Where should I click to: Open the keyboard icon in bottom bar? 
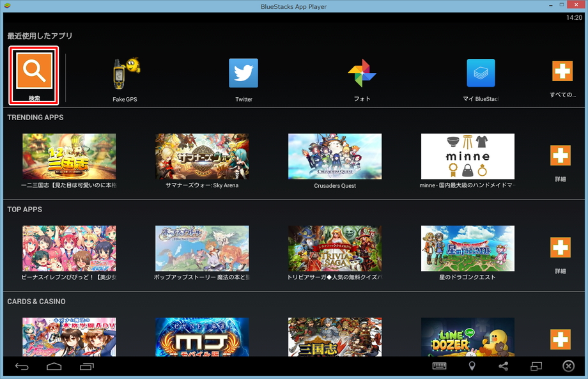tap(440, 366)
